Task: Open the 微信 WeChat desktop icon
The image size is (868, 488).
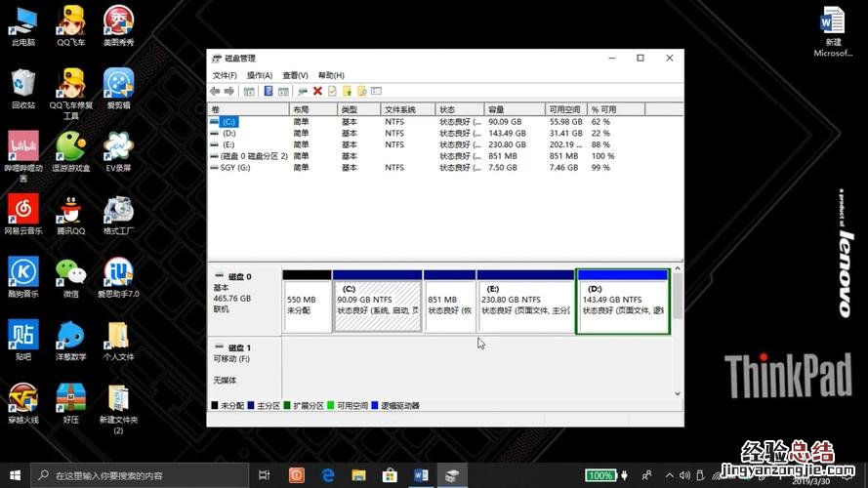Action: pos(71,275)
